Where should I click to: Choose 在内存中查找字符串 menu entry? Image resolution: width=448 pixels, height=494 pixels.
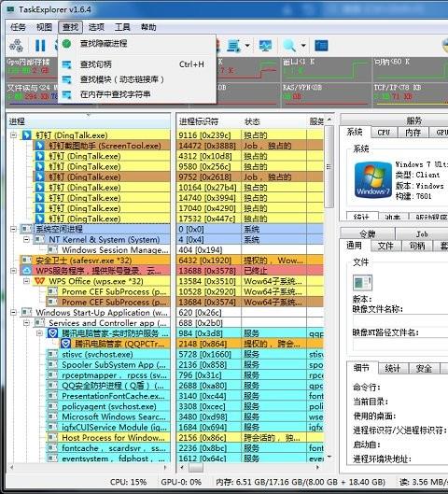pos(137,94)
